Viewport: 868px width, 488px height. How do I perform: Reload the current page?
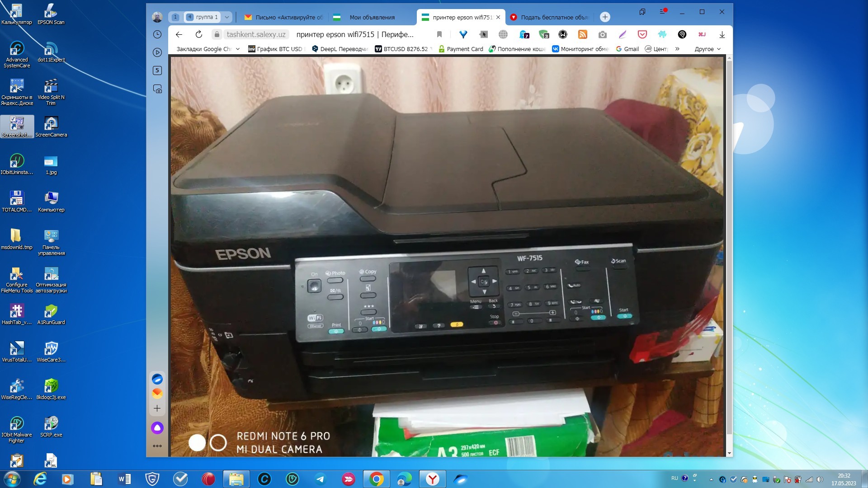pos(199,34)
